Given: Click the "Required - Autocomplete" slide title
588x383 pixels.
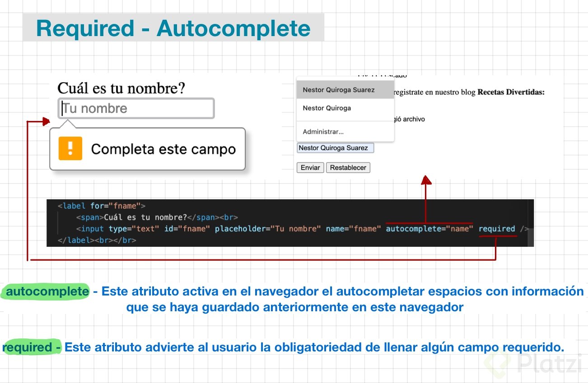Looking at the screenshot, I should pos(173,28).
